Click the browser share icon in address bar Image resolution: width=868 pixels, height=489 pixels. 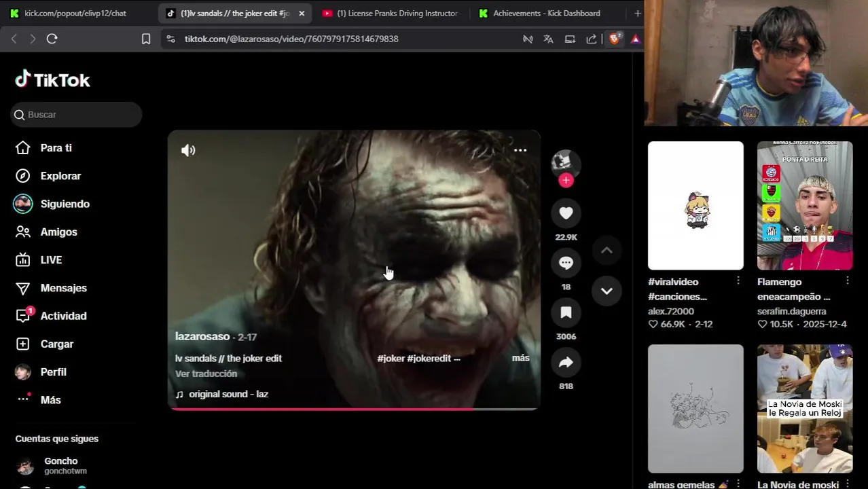(x=592, y=39)
